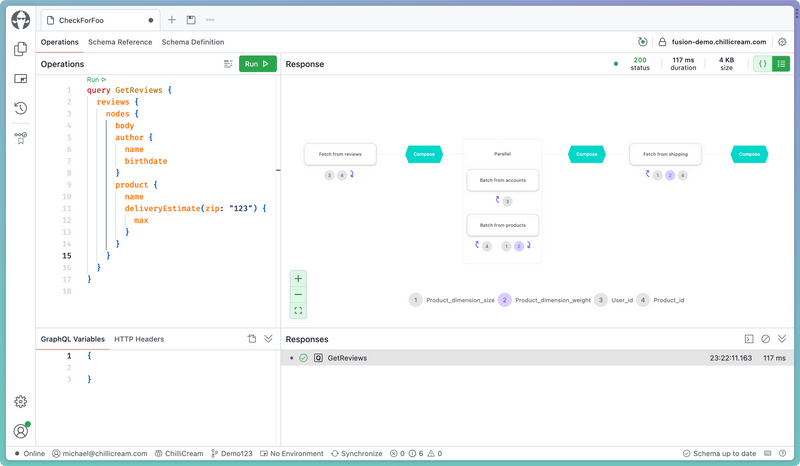
Task: Open the Demo123 branch selector
Action: (232, 453)
